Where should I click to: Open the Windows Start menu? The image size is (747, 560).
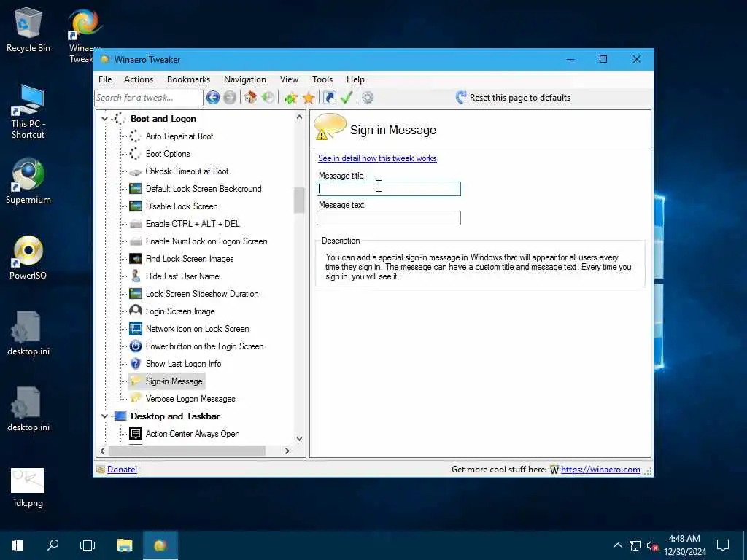pyautogui.click(x=18, y=545)
